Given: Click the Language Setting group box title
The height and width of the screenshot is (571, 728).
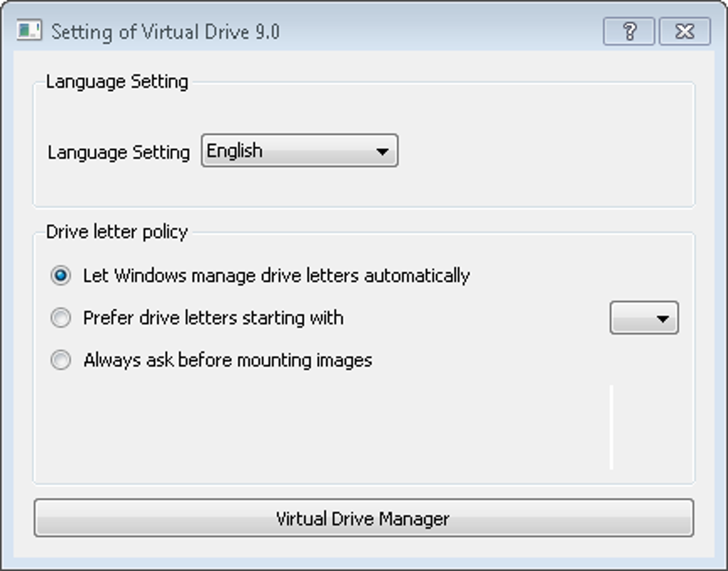Looking at the screenshot, I should pyautogui.click(x=117, y=81).
